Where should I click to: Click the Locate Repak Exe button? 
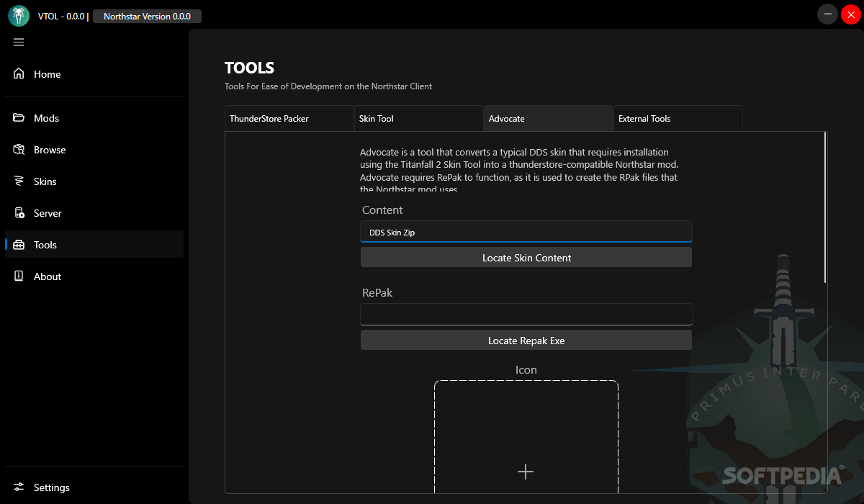tap(526, 341)
